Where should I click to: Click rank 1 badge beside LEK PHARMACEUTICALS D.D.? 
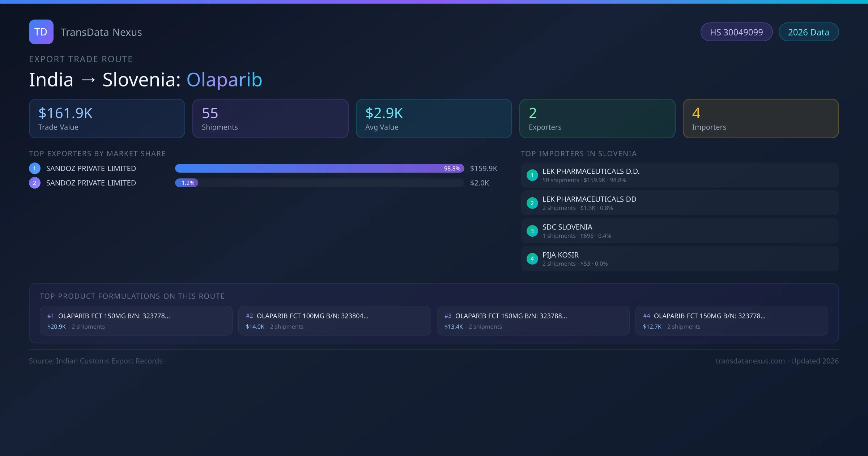[x=532, y=175]
